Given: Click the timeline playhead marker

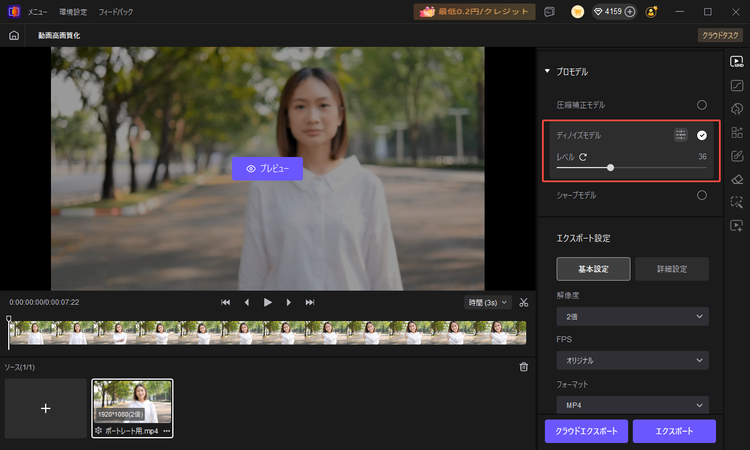Looking at the screenshot, I should point(9,319).
